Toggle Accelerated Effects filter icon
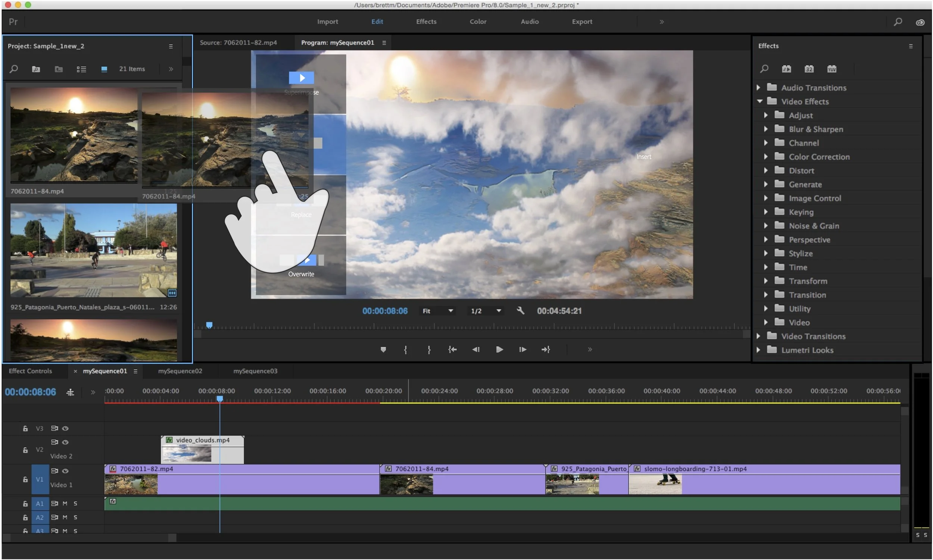This screenshot has width=933, height=560. click(786, 69)
